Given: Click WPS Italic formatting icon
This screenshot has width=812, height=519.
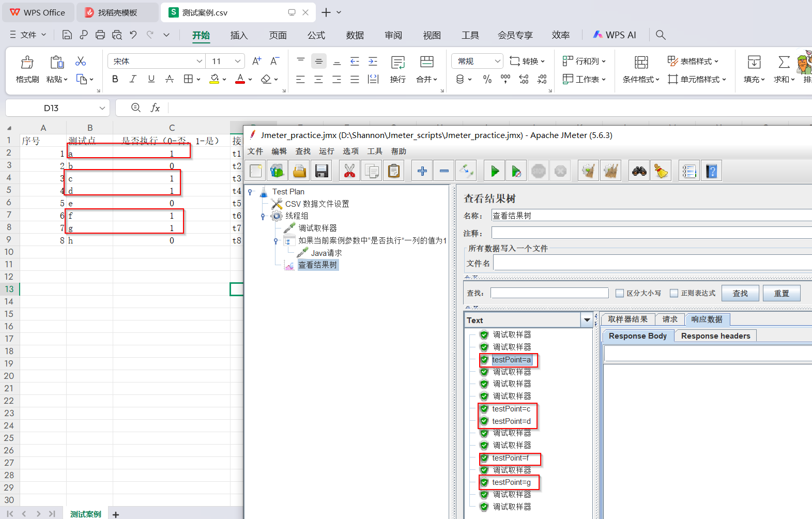Looking at the screenshot, I should coord(133,79).
